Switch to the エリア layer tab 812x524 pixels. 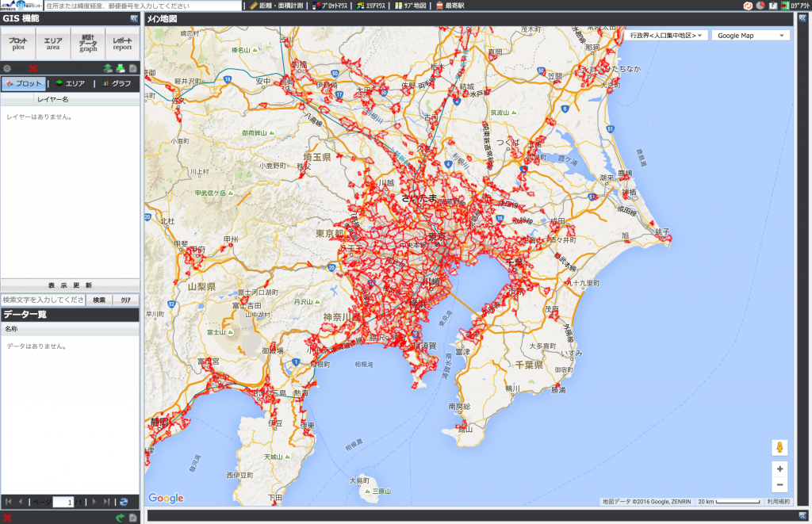tap(70, 83)
